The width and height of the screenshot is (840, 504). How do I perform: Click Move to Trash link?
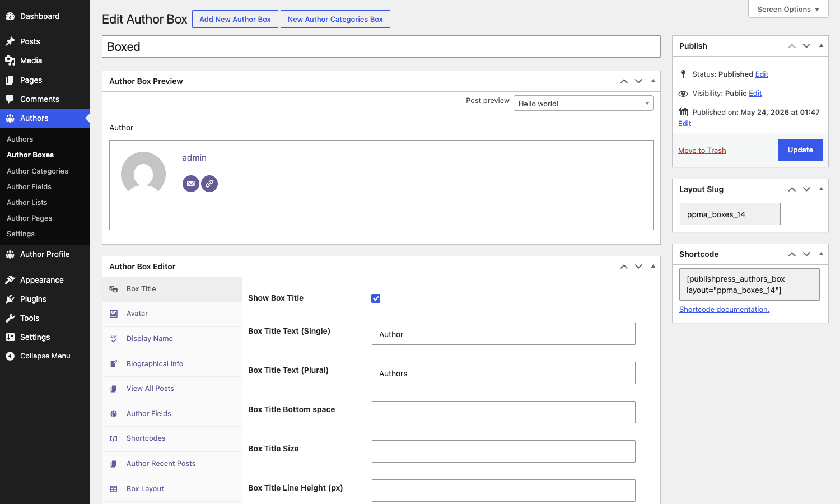click(x=702, y=150)
